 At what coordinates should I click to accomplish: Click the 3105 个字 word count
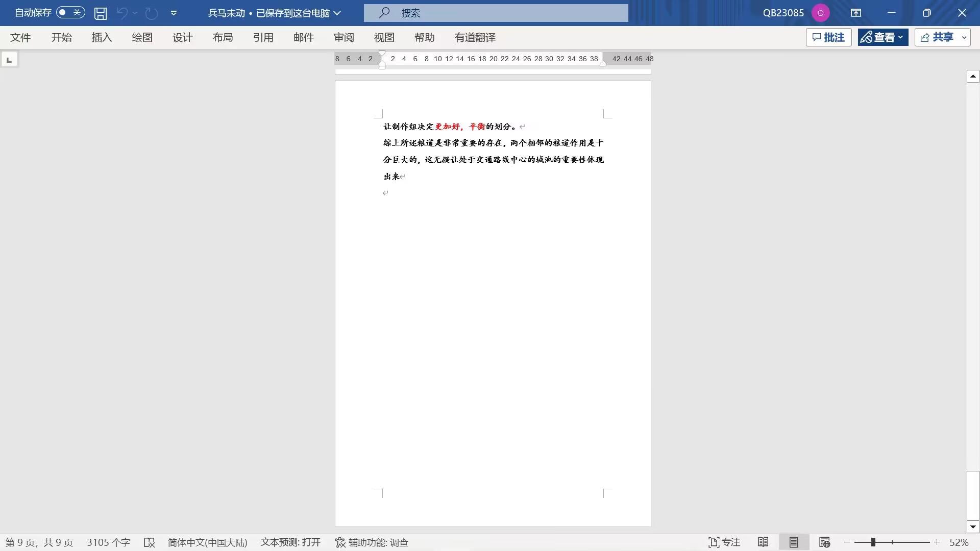pos(108,542)
